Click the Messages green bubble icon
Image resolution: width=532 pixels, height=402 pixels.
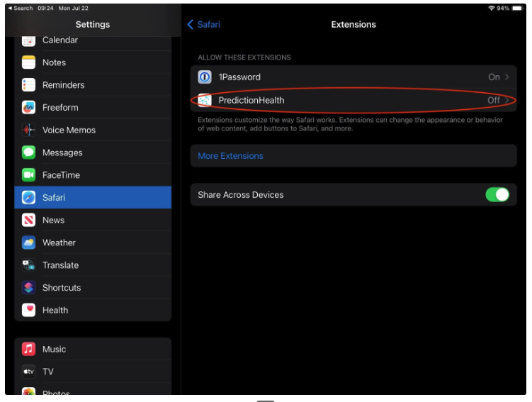click(x=28, y=152)
